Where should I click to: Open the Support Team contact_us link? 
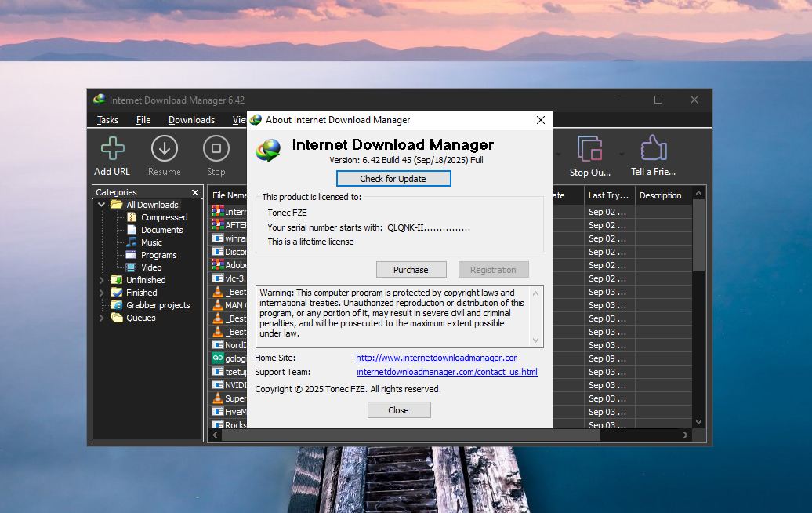click(447, 372)
